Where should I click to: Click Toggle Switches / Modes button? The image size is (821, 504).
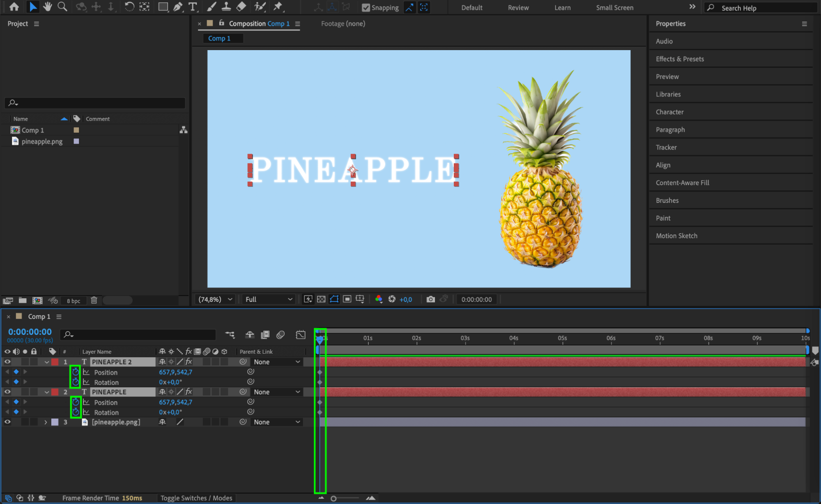click(196, 498)
